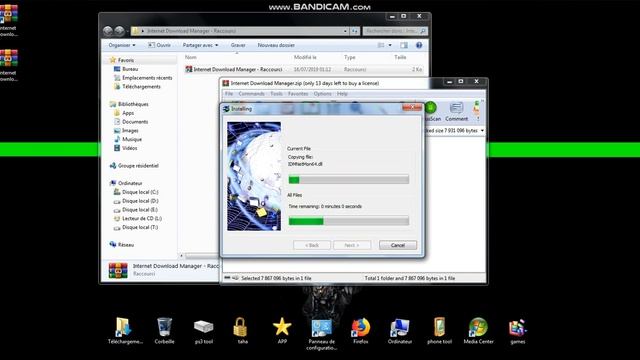This screenshot has height=360, width=640.
Task: Click the Nom column header
Action: pos(191,58)
